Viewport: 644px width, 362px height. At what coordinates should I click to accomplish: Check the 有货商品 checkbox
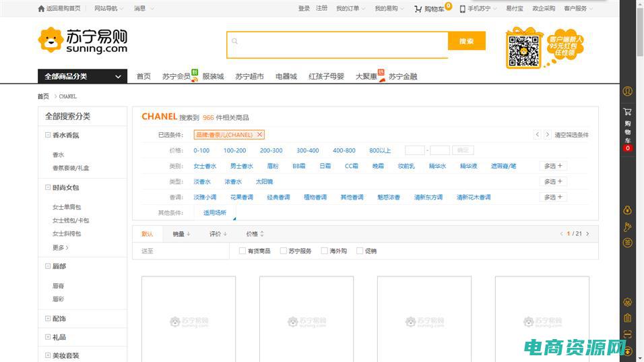pos(243,251)
